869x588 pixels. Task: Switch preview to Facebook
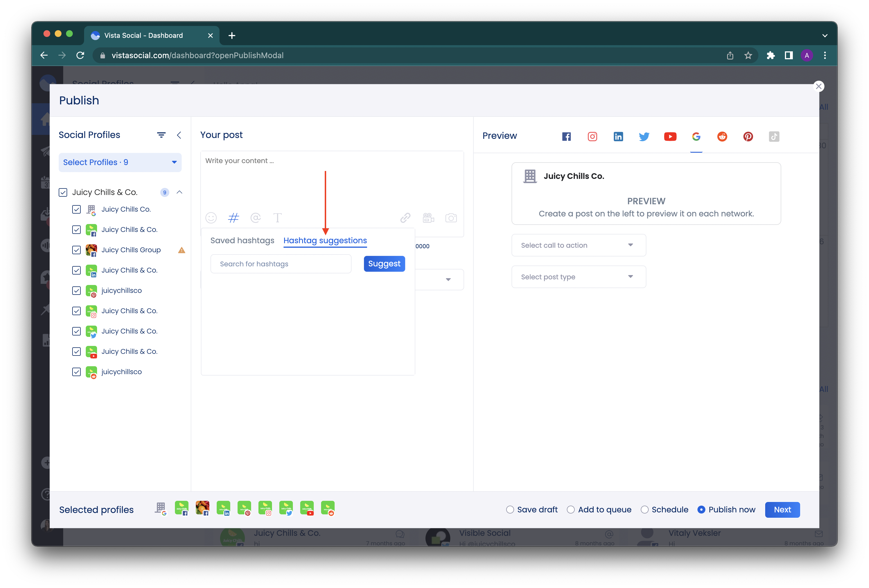(x=567, y=137)
